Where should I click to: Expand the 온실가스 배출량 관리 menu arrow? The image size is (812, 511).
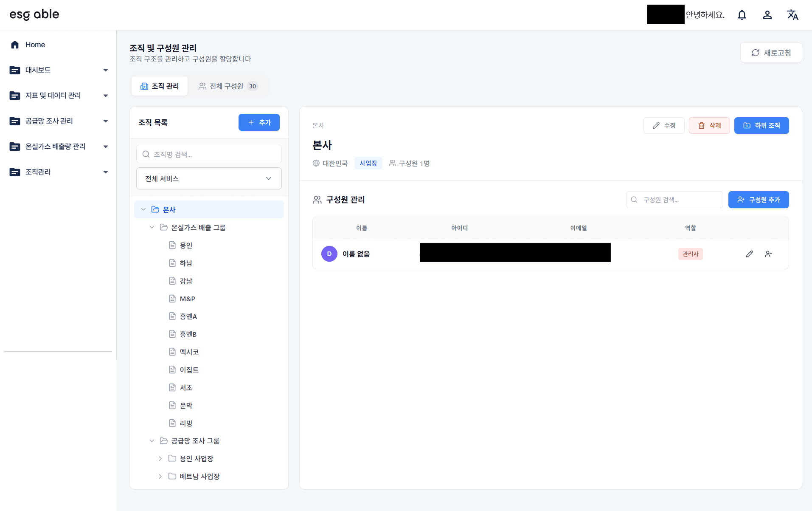pyautogui.click(x=106, y=147)
